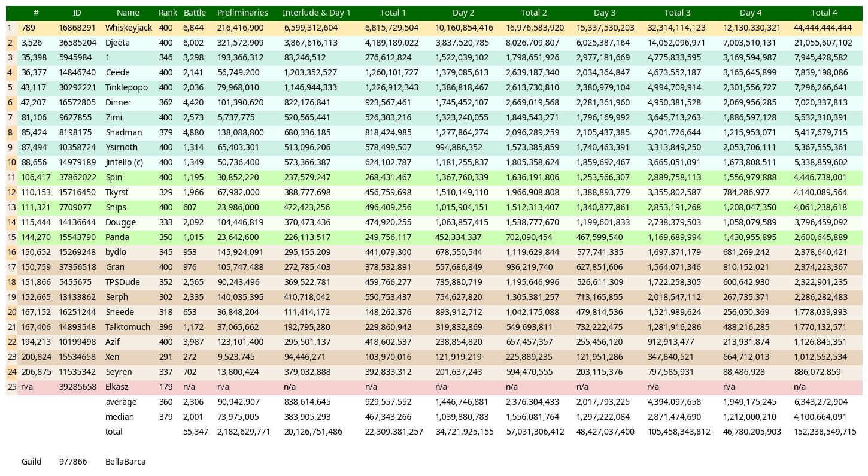This screenshot has height=476, width=868.
Task: Select the "Total 1" column header
Action: [x=393, y=13]
